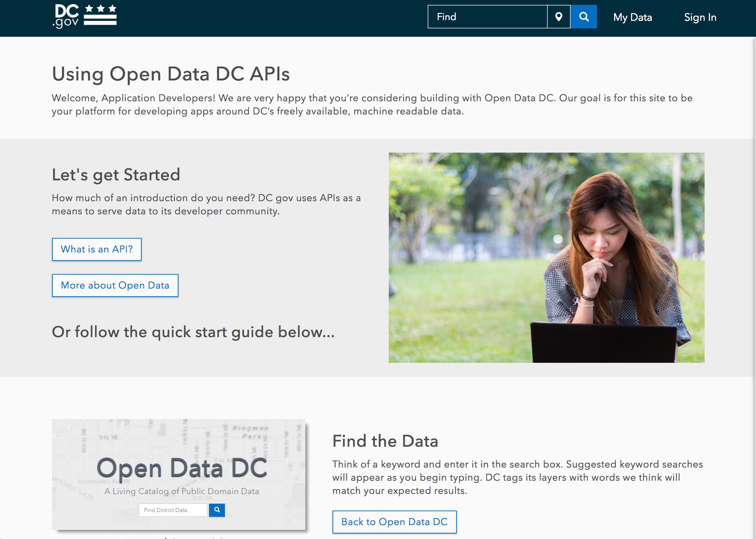This screenshot has width=756, height=539.
Task: Click 'More about Open Data' button
Action: [115, 285]
